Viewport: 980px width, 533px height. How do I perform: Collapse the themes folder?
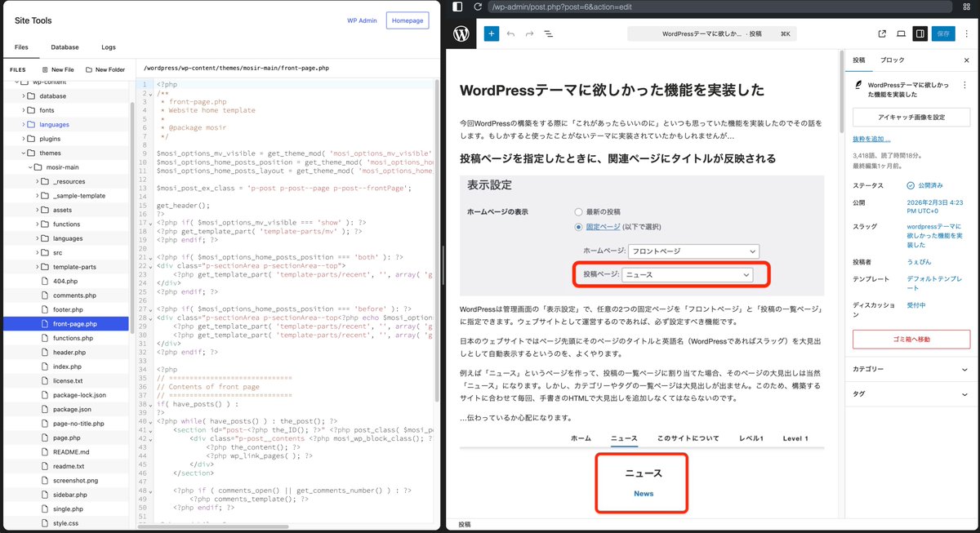tap(22, 153)
